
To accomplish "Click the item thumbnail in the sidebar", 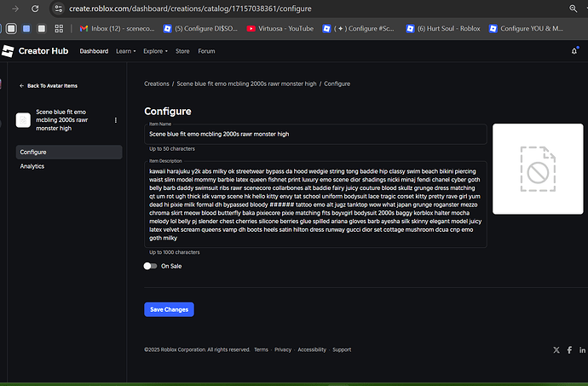I will pyautogui.click(x=23, y=120).
